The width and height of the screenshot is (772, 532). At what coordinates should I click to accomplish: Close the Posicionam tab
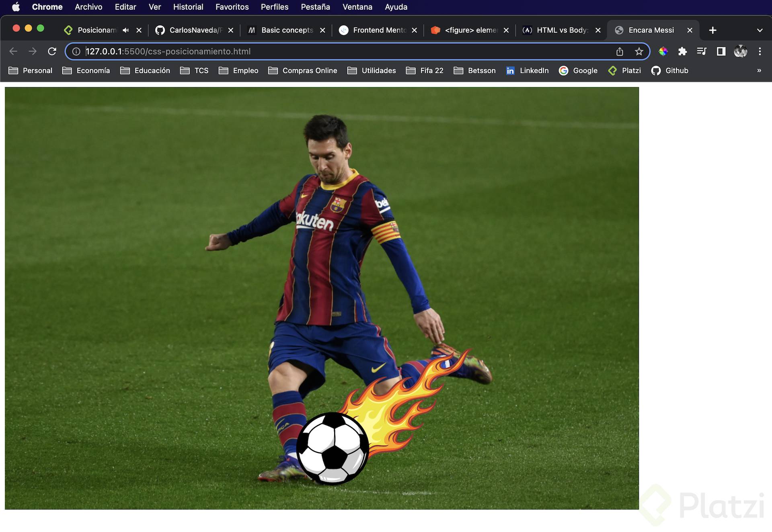(139, 30)
